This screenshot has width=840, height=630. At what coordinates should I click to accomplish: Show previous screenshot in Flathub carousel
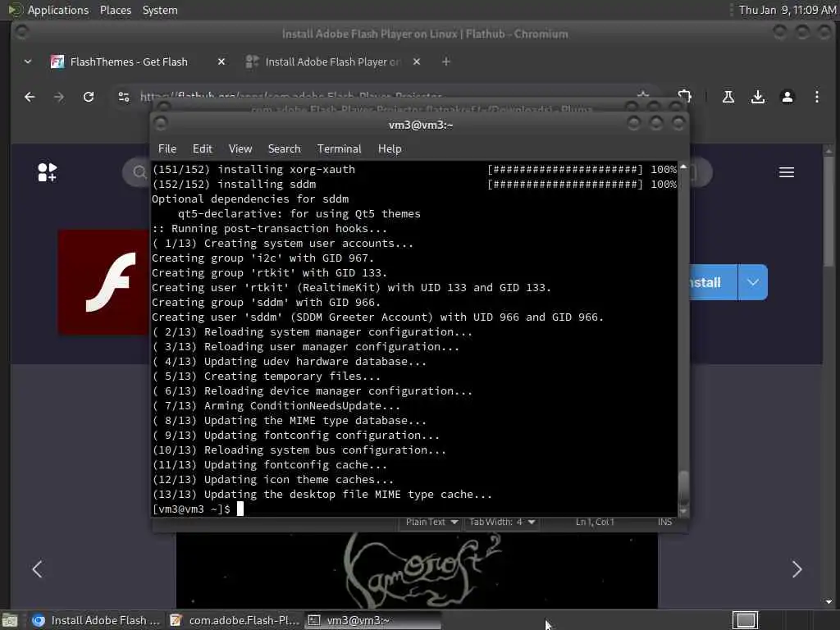(x=37, y=569)
